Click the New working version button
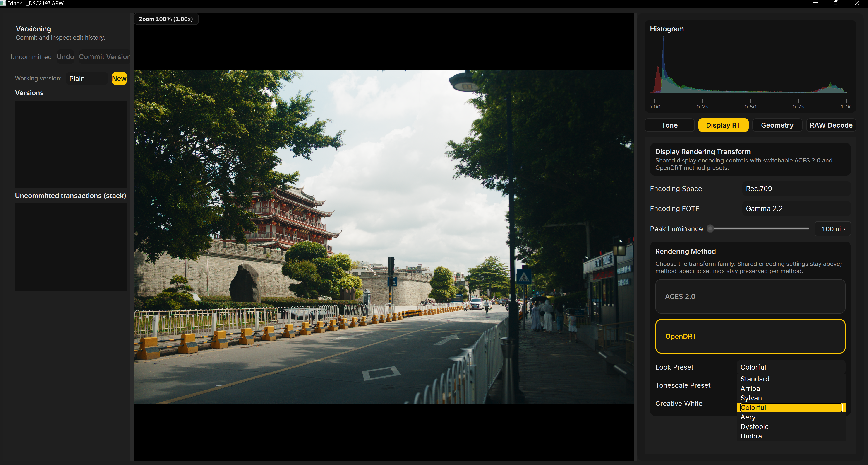 pyautogui.click(x=119, y=78)
